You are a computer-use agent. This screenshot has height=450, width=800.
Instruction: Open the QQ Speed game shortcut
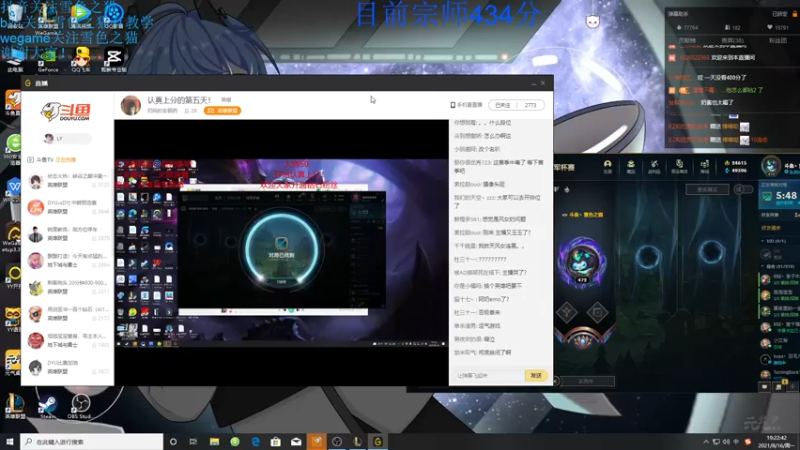tap(81, 59)
